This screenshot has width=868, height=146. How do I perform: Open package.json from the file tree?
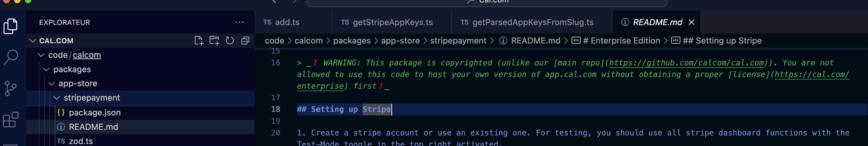[x=140, y=113]
